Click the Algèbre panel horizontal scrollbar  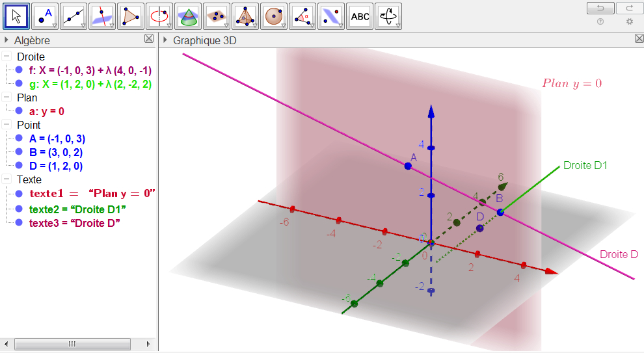click(72, 343)
